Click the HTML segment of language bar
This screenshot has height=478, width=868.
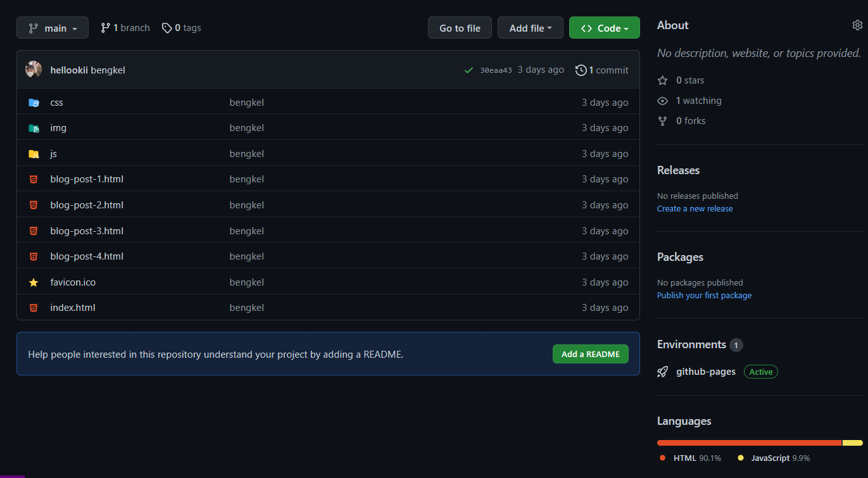pos(750,443)
